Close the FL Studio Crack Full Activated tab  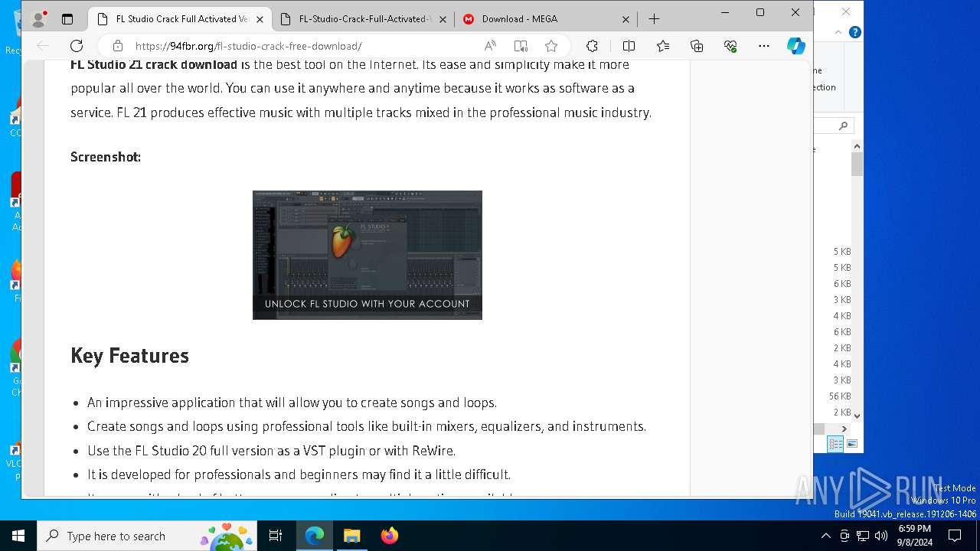coord(260,19)
